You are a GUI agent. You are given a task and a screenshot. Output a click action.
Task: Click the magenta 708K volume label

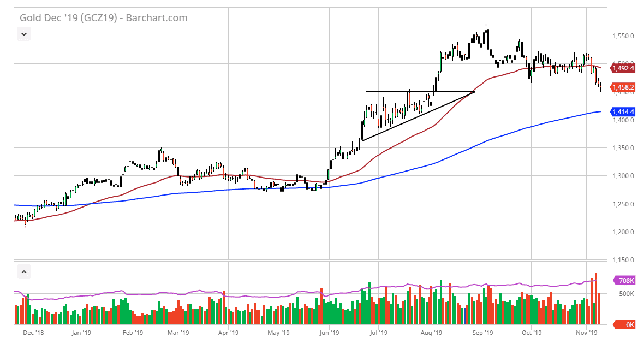(x=625, y=280)
